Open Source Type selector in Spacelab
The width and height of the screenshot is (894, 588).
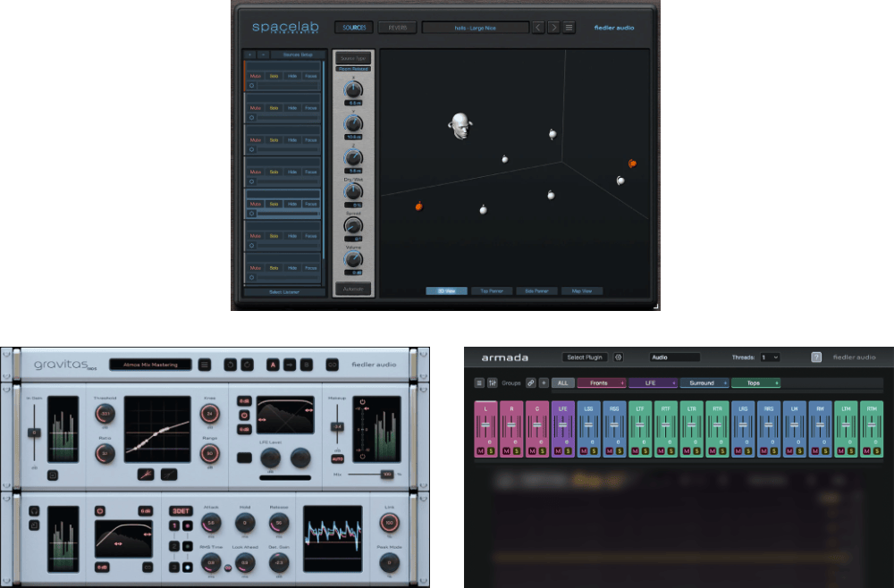[x=353, y=58]
